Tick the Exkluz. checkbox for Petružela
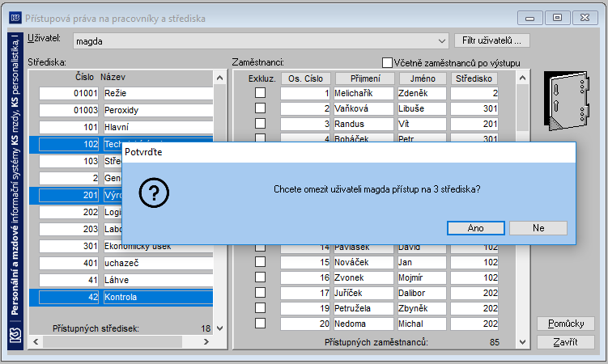This screenshot has width=608, height=364. click(x=260, y=308)
